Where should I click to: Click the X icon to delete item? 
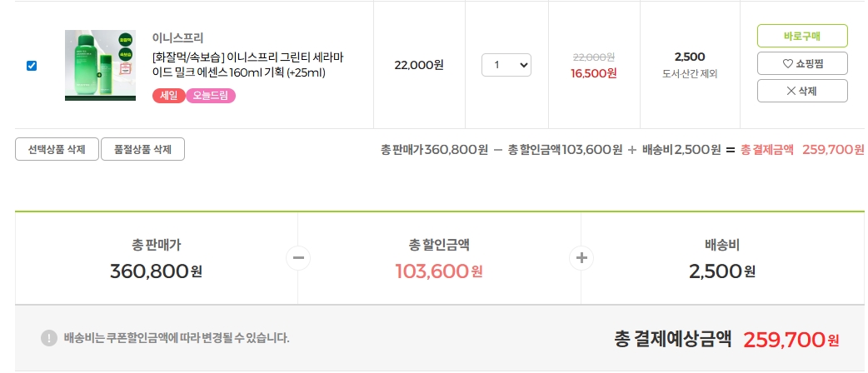(791, 91)
